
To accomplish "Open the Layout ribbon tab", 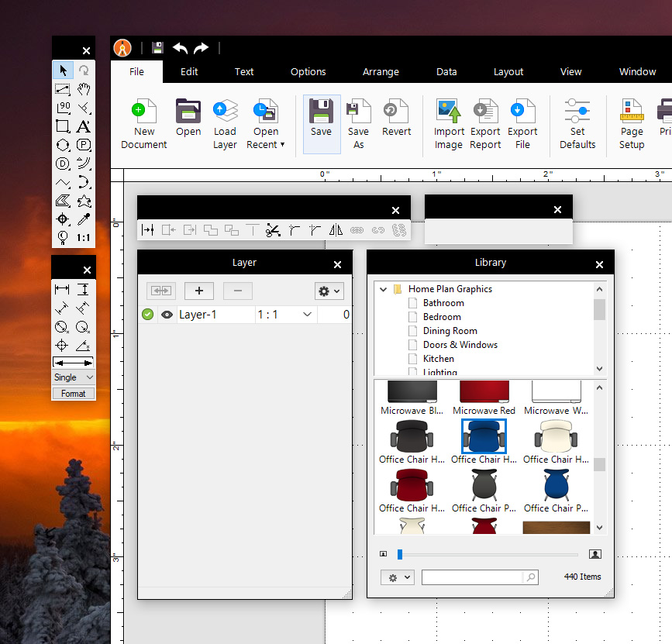I will 508,71.
